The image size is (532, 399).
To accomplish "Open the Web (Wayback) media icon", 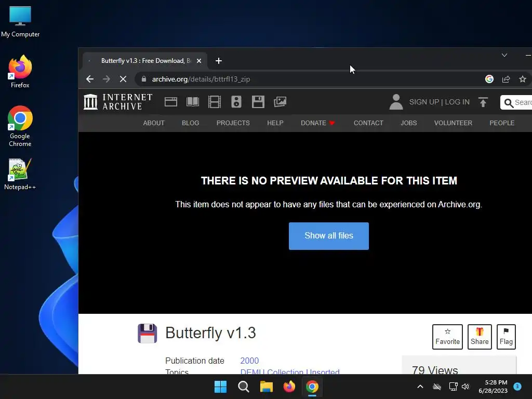I will [170, 102].
